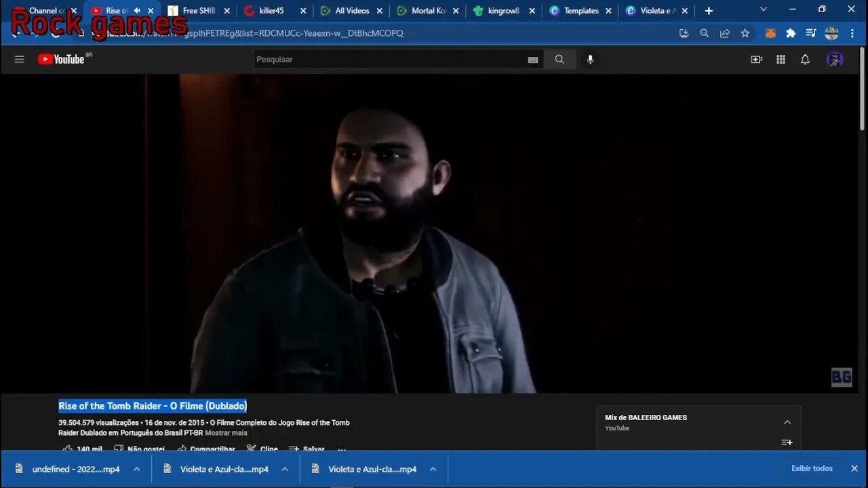Open the media control playlist icon

pyautogui.click(x=811, y=33)
